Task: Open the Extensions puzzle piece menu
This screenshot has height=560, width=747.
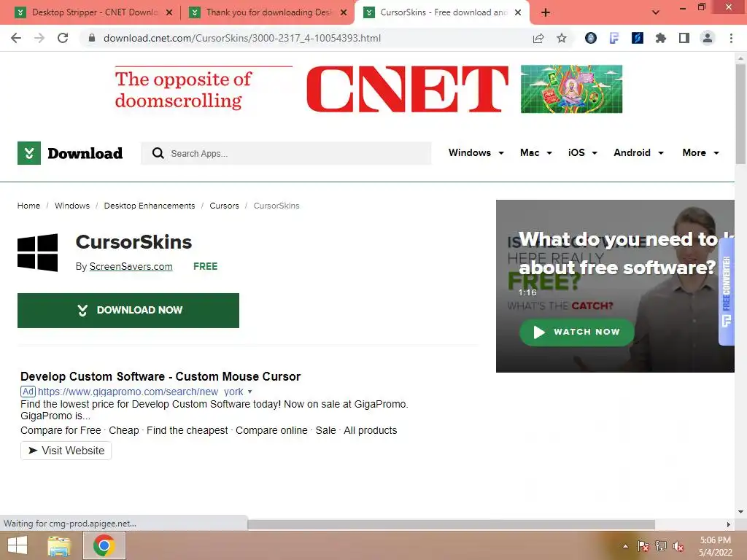Action: click(x=661, y=38)
